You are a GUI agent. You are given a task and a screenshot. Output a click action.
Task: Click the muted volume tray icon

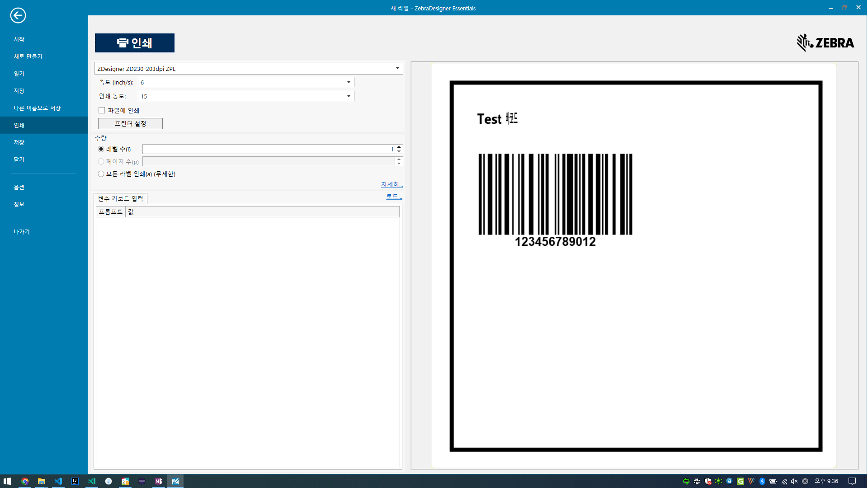pyautogui.click(x=794, y=481)
